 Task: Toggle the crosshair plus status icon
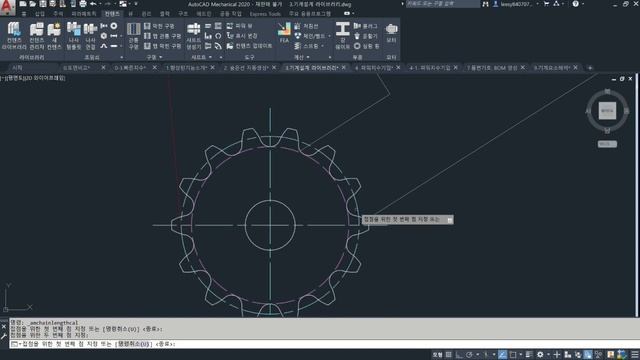point(557,355)
